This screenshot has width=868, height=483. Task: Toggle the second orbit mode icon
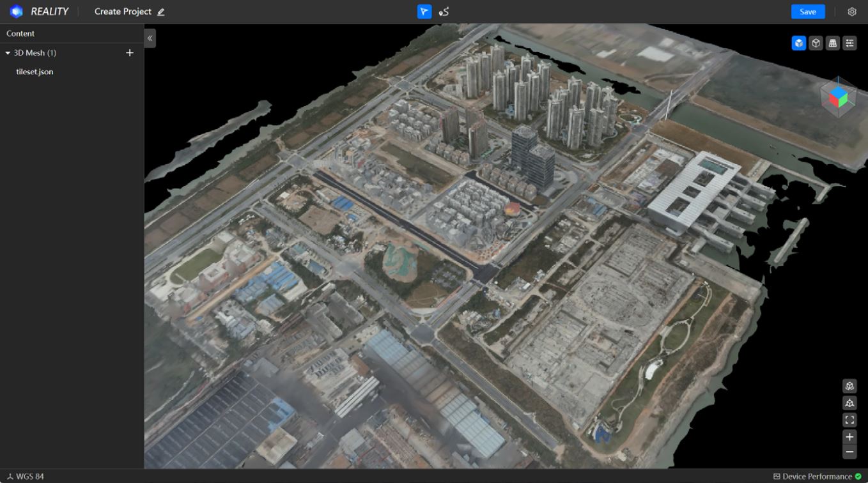coord(849,402)
